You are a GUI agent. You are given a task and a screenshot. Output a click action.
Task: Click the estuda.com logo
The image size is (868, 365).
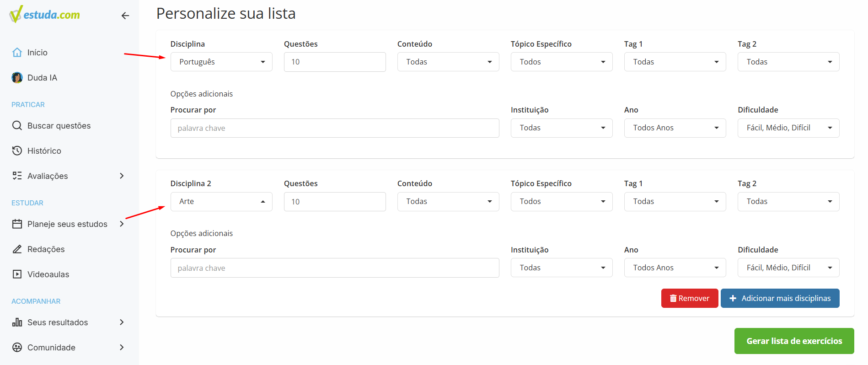(44, 14)
